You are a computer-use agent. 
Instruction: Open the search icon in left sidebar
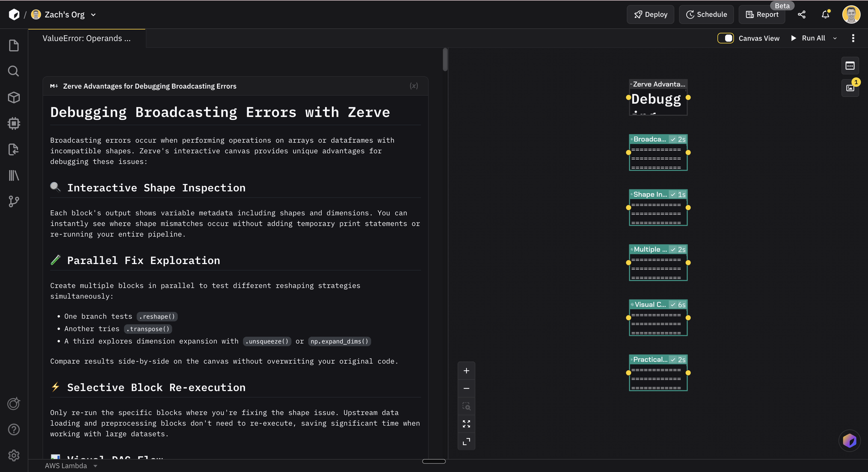coord(14,71)
